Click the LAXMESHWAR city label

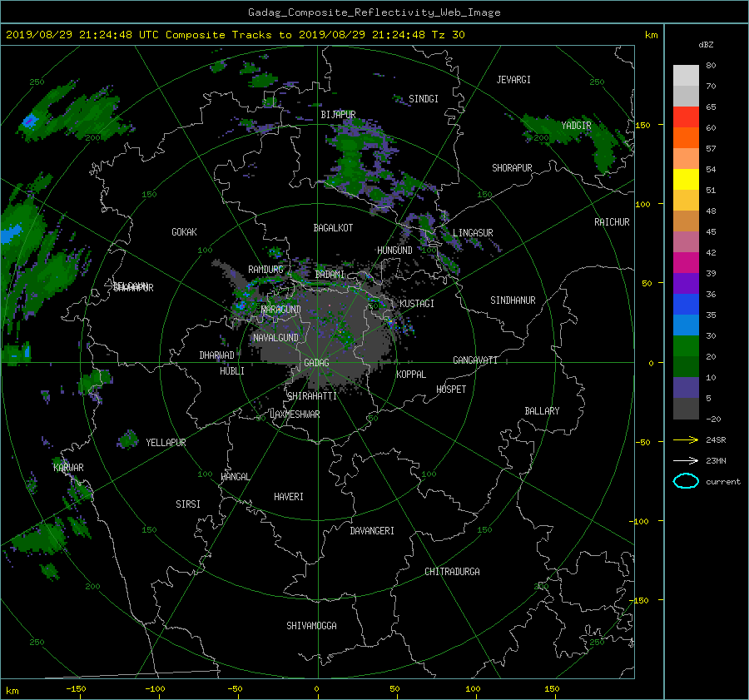295,415
